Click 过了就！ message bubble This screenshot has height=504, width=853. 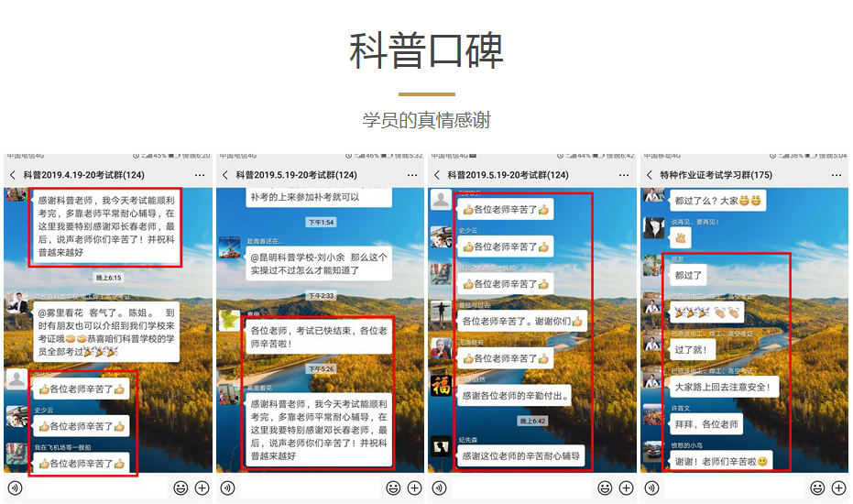point(692,349)
